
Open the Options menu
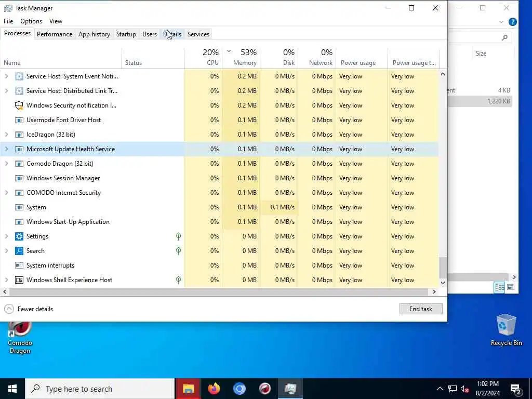(31, 21)
